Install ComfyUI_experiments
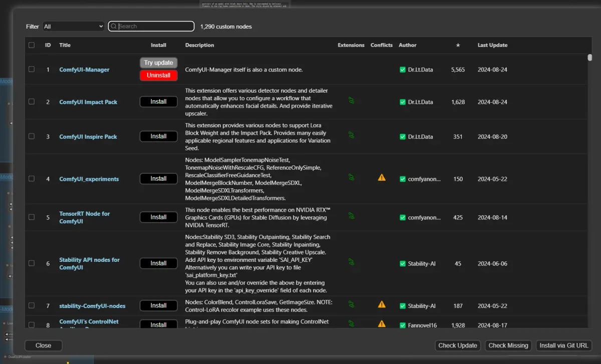The image size is (601, 364). 158,178
